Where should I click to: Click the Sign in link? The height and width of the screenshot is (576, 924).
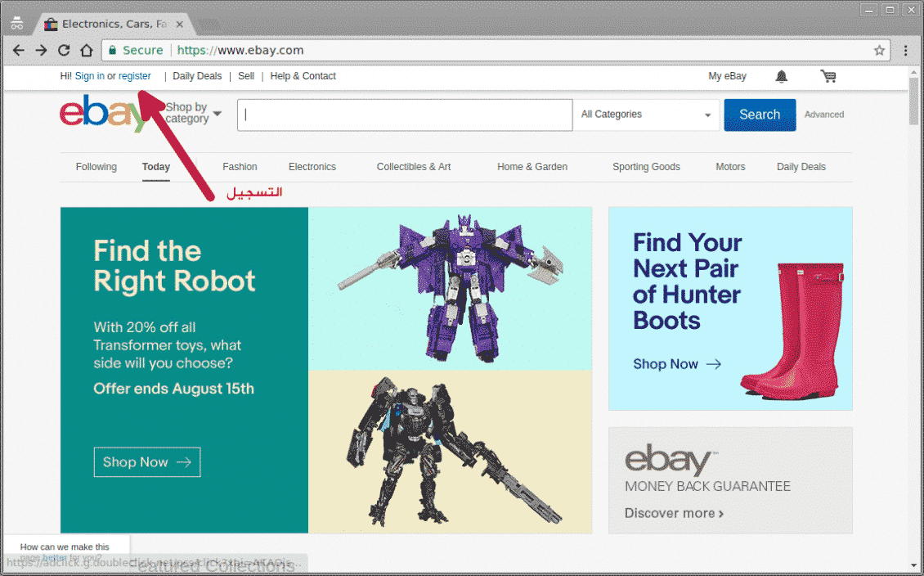[x=90, y=76]
